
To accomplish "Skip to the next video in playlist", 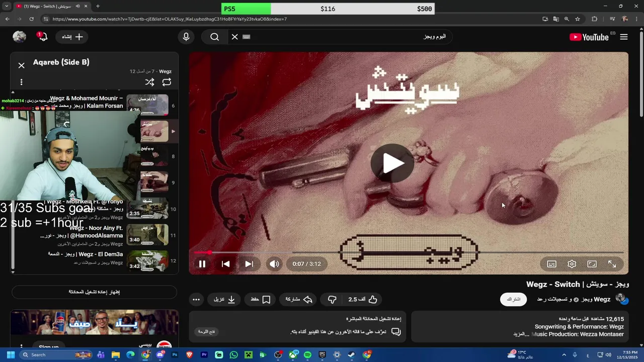I will click(249, 264).
